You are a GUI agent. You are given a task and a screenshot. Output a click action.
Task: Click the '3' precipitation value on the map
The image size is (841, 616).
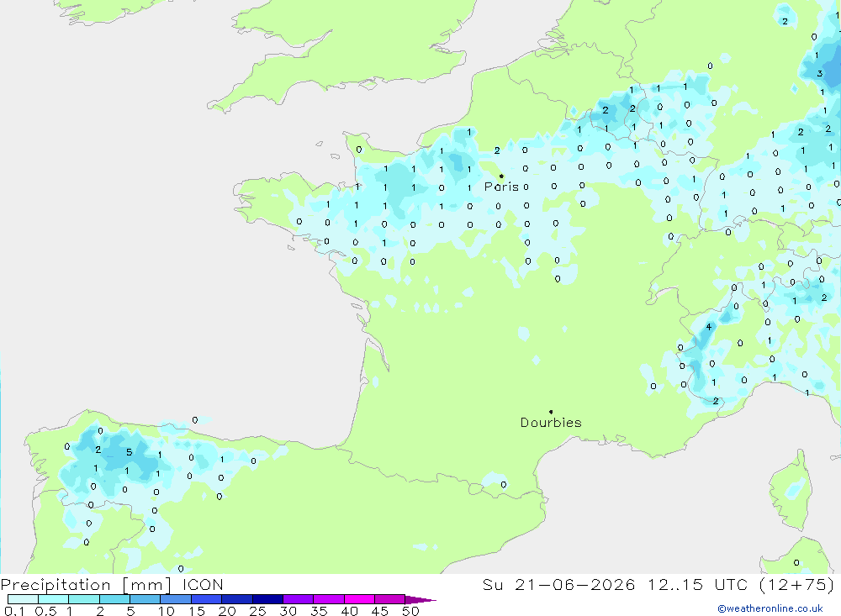pyautogui.click(x=819, y=73)
